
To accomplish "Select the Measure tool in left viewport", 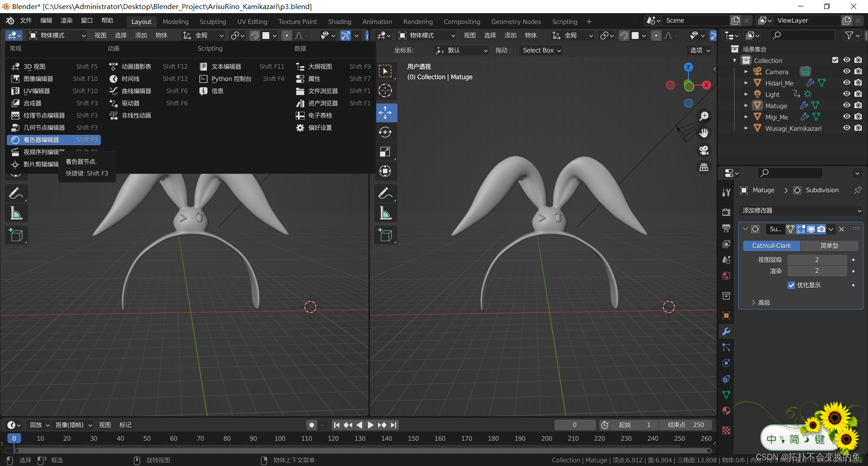I will [x=16, y=213].
